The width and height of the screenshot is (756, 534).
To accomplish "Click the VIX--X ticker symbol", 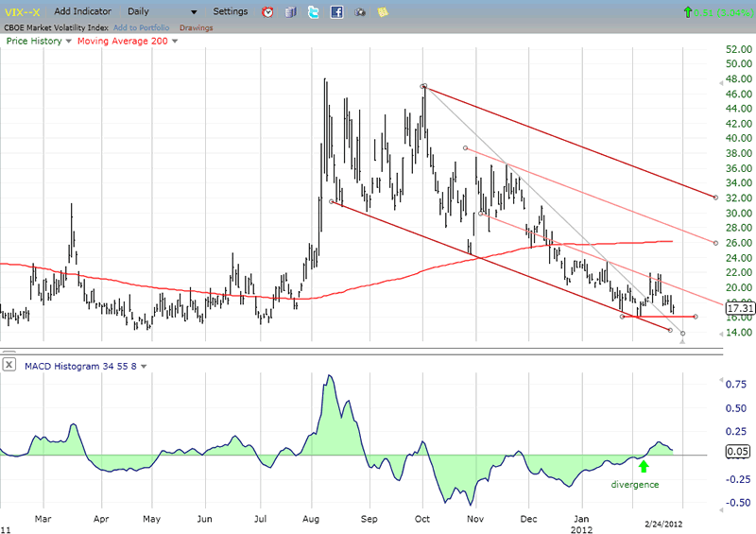I will [x=21, y=11].
